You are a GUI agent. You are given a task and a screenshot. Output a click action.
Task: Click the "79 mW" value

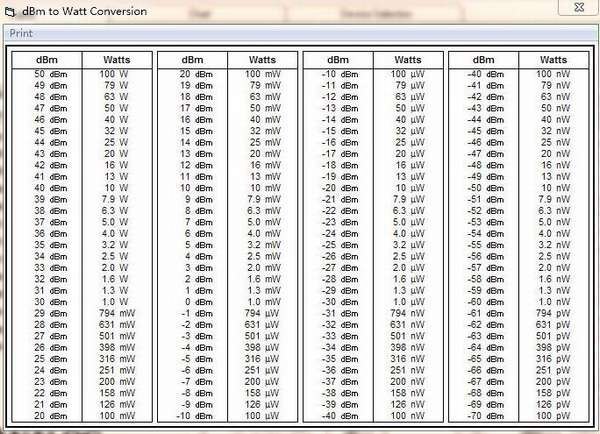265,85
